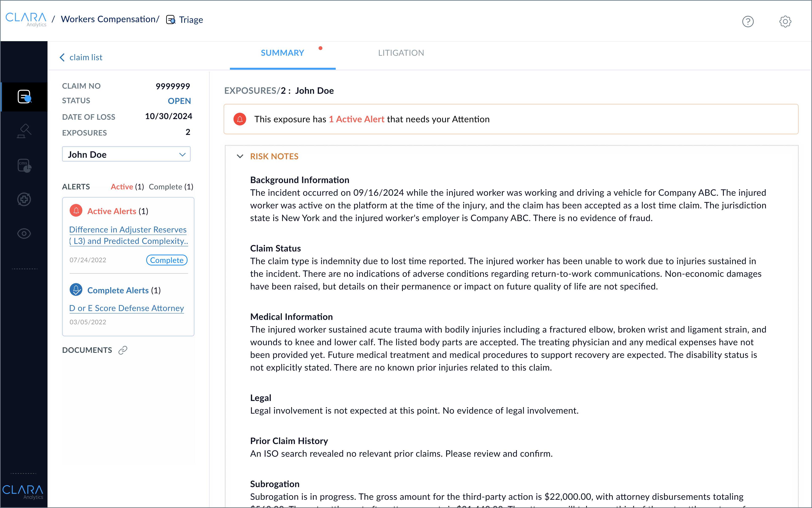Click the Triage breadcrumb label
The height and width of the screenshot is (508, 812).
(x=191, y=20)
